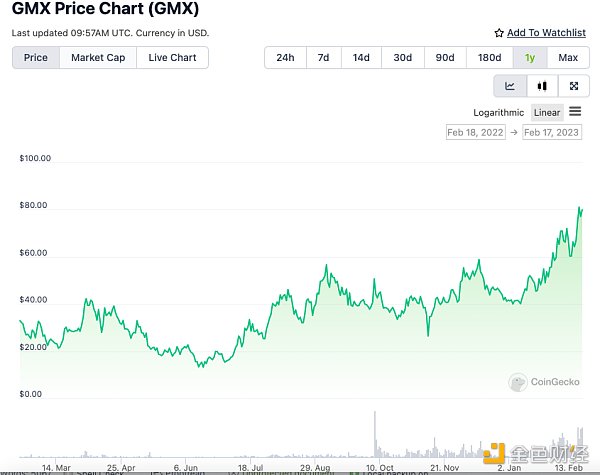Open fullscreen chart via expand icon
The width and height of the screenshot is (600, 475).
[x=574, y=86]
